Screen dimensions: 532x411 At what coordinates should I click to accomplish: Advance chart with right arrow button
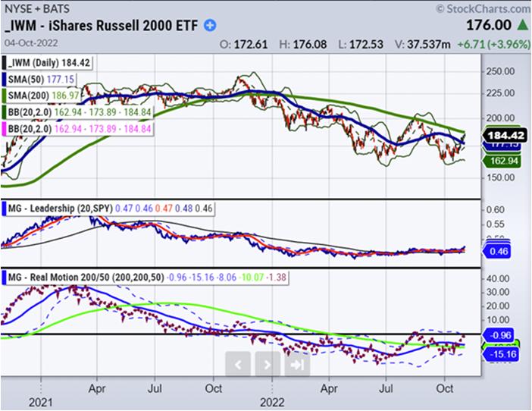268,365
